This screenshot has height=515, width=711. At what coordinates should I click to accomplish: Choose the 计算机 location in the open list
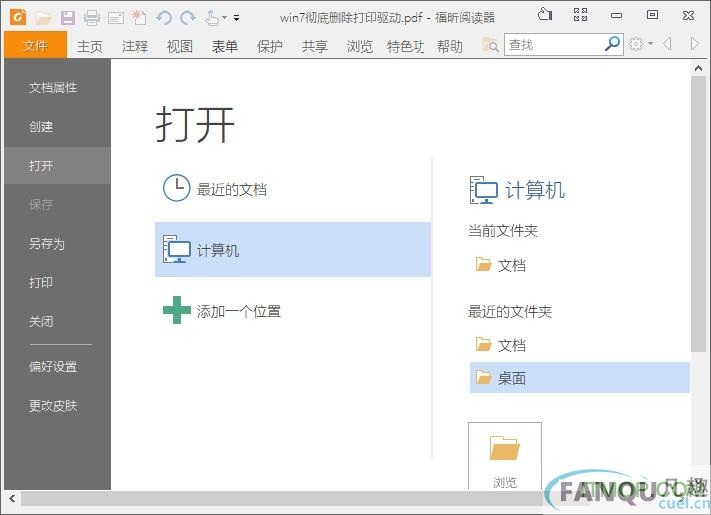[x=292, y=249]
